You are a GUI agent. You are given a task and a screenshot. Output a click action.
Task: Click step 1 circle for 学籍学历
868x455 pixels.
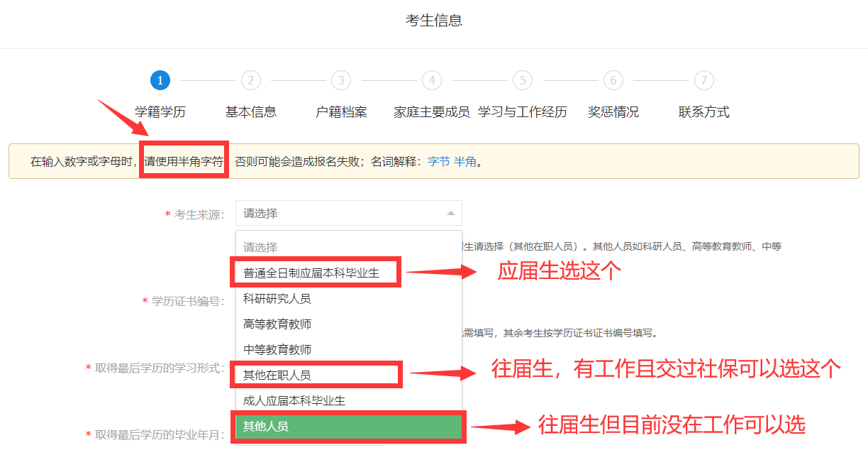[x=160, y=80]
